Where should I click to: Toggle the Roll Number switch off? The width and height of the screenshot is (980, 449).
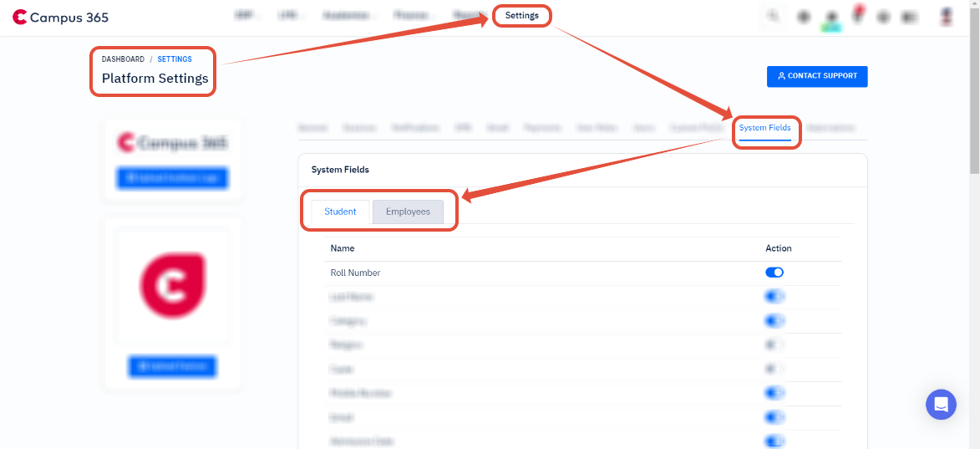[x=774, y=273]
